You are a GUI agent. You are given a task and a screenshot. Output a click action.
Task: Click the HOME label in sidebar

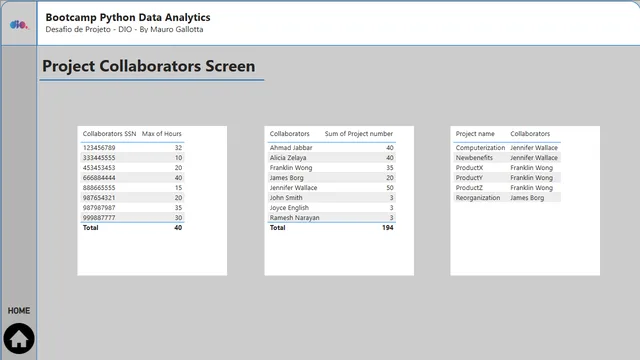pos(19,311)
